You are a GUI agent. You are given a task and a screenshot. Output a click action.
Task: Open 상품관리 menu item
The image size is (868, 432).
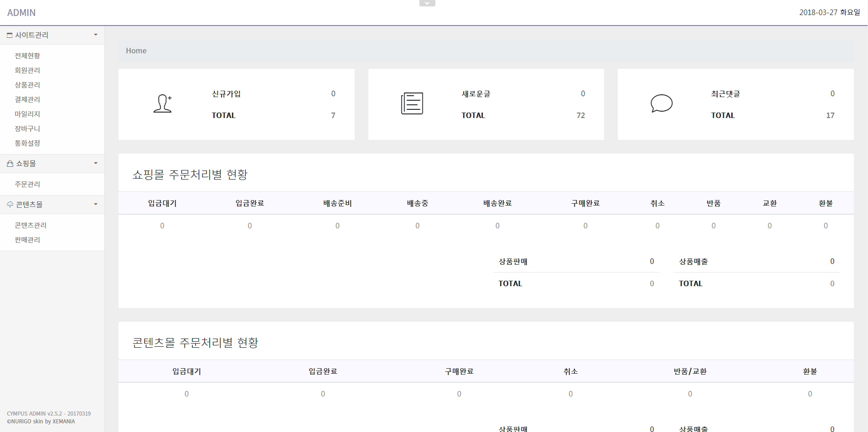[27, 85]
